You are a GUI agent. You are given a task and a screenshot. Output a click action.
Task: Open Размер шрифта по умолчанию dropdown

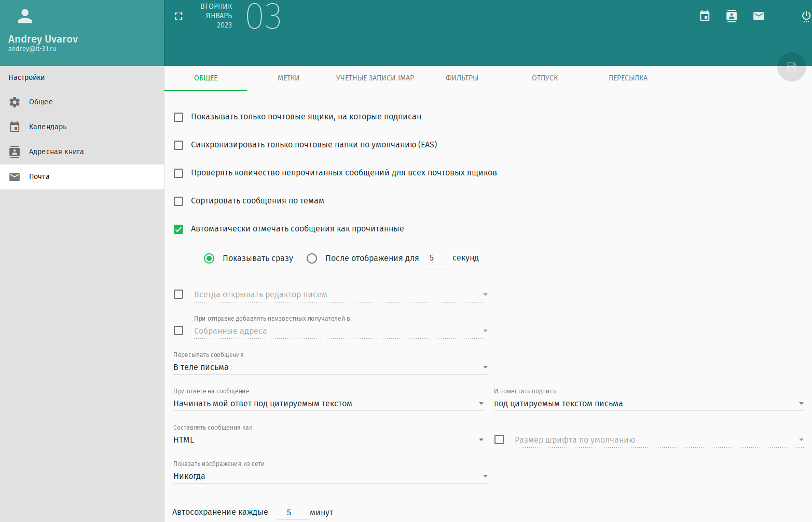pos(659,440)
